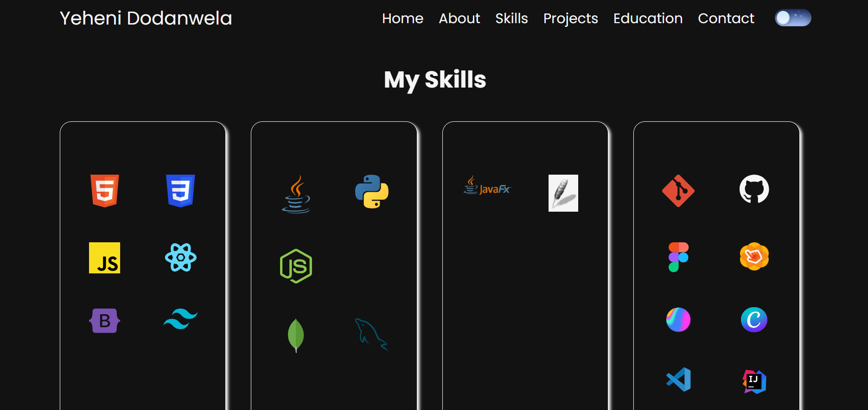The image size is (868, 410).
Task: Click the CSS3 shield icon
Action: click(180, 191)
